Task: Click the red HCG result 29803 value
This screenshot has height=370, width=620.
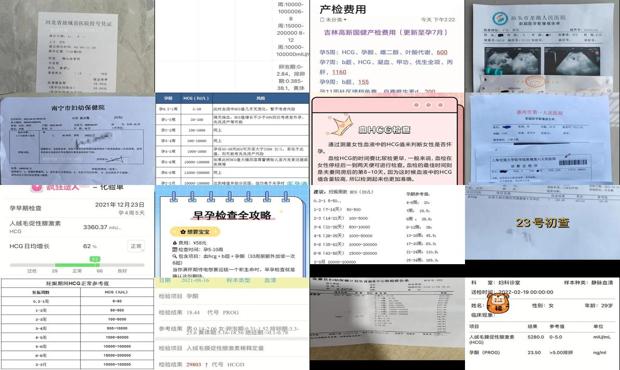Action: click(194, 364)
